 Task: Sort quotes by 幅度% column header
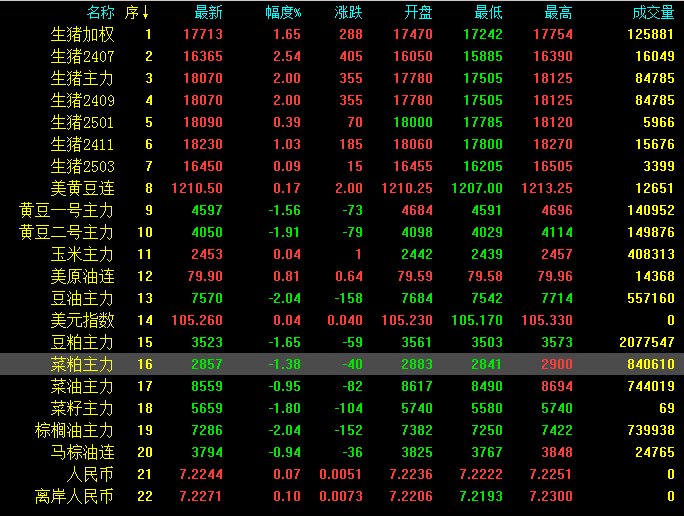[x=283, y=13]
